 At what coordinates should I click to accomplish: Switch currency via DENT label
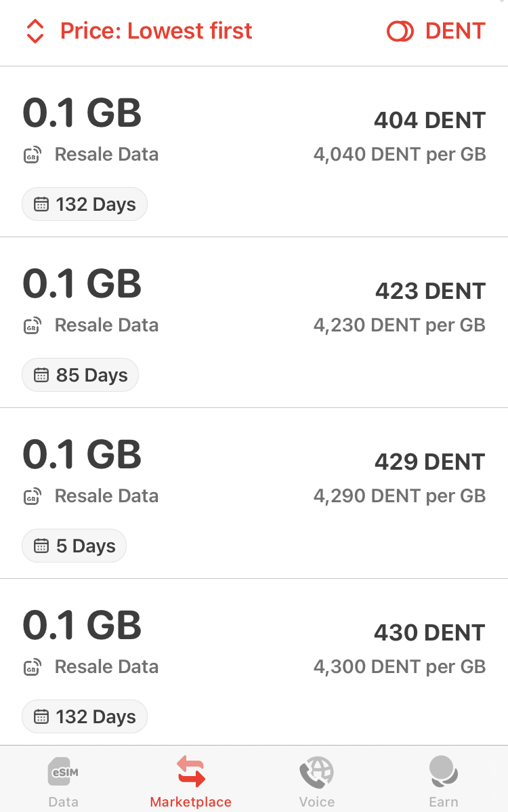[455, 31]
